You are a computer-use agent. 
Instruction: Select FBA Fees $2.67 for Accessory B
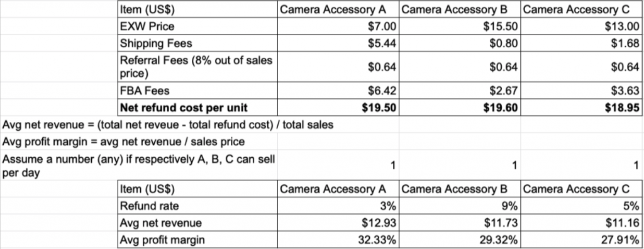coord(460,90)
